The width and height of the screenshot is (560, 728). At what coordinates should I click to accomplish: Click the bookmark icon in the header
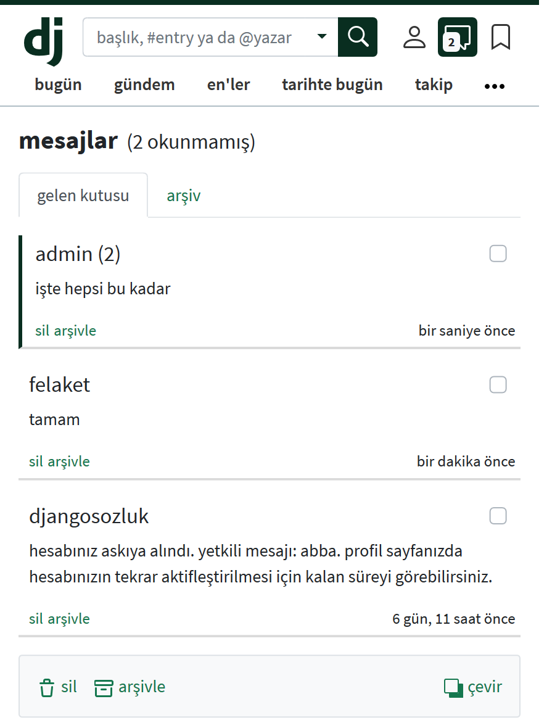[x=501, y=37]
